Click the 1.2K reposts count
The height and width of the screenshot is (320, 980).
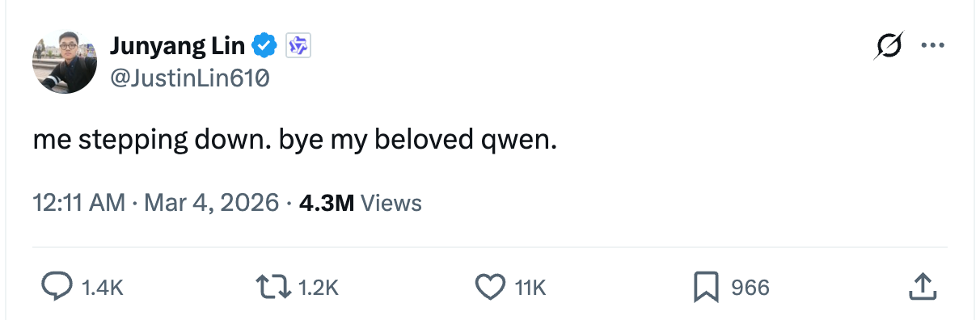(319, 288)
